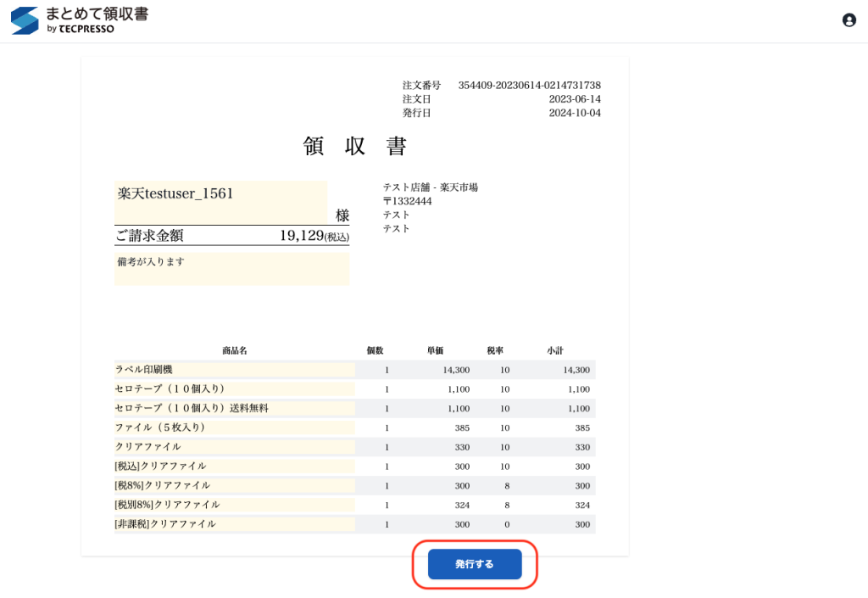Edit the plain クリアファイル name with no prefix
The image size is (868, 598).
coord(235,447)
